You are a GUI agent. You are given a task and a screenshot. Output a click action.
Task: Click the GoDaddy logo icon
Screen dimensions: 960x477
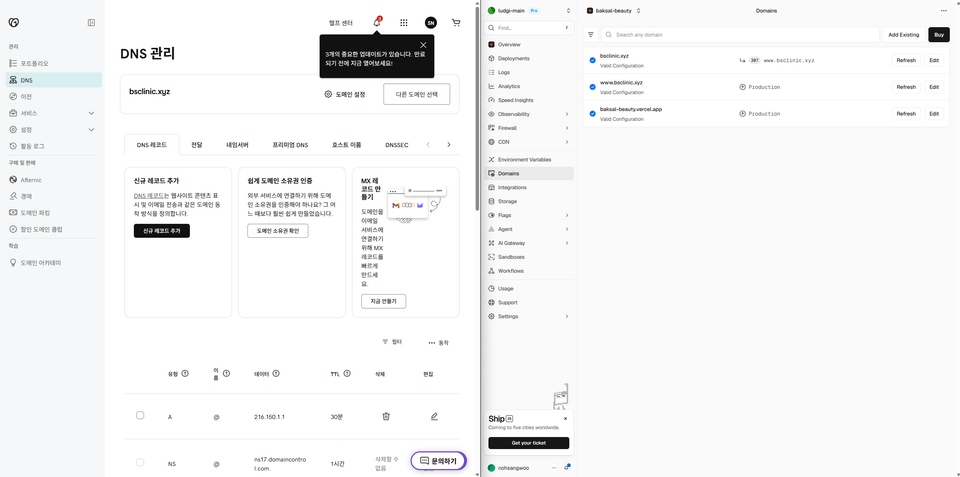(13, 23)
